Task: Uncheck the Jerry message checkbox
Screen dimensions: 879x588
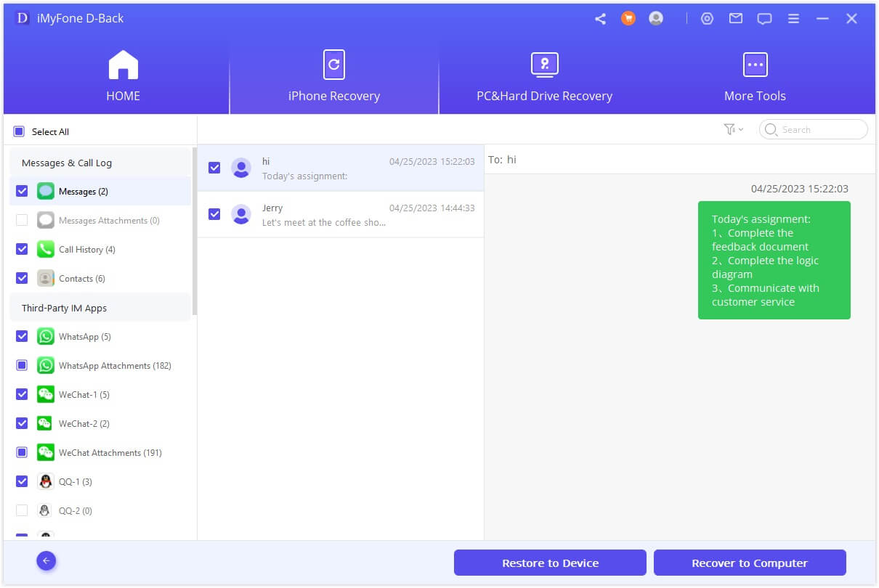Action: [214, 214]
